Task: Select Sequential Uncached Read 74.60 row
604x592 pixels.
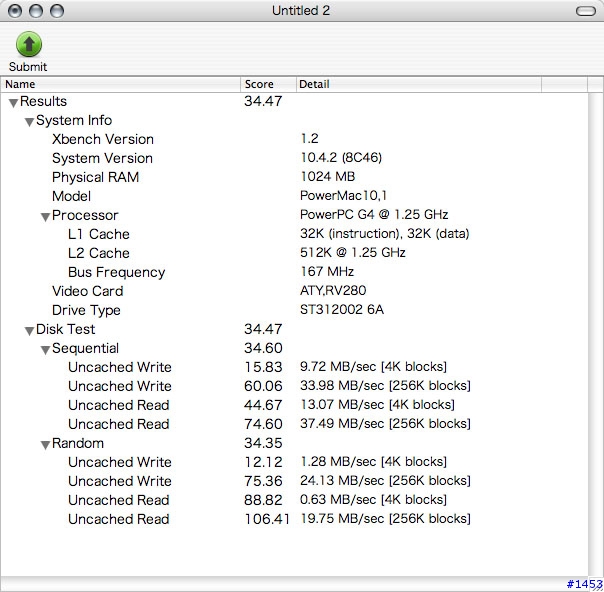Action: 294,424
